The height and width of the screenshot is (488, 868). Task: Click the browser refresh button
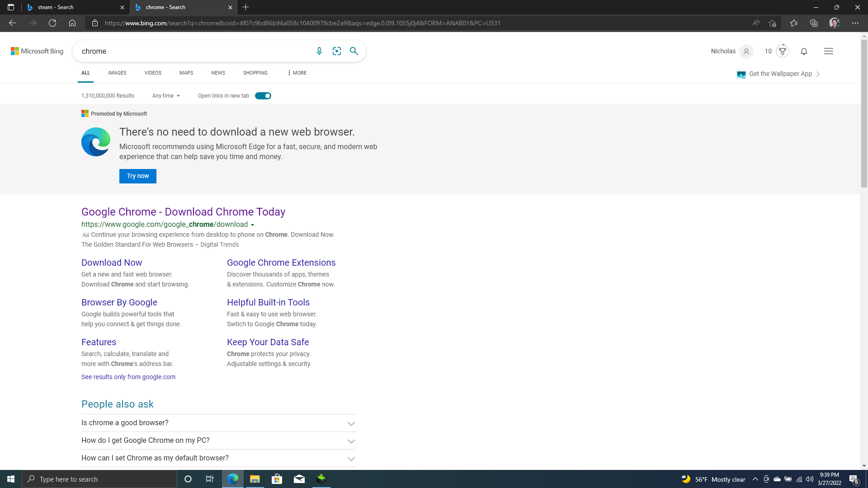coord(52,23)
